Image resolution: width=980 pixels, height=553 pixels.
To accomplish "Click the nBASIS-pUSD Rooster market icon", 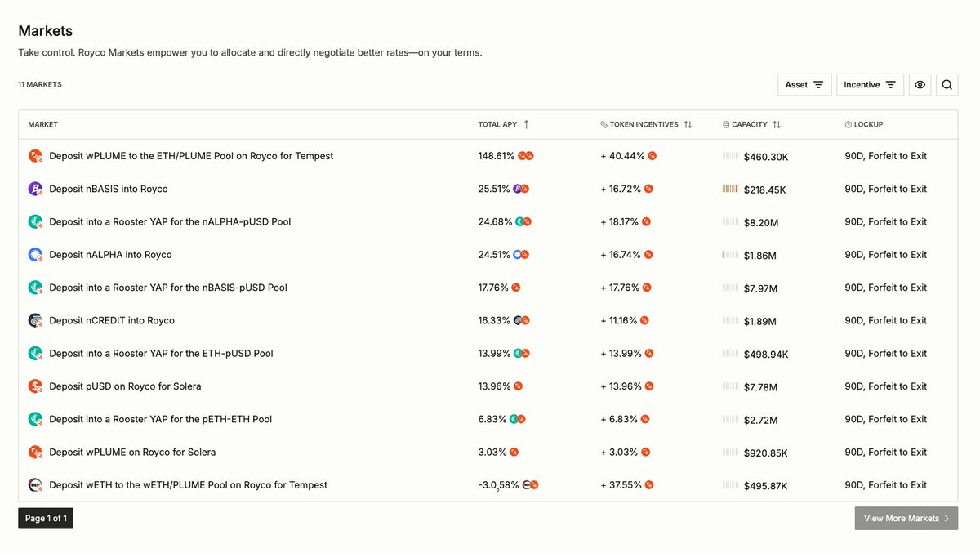I will [35, 288].
